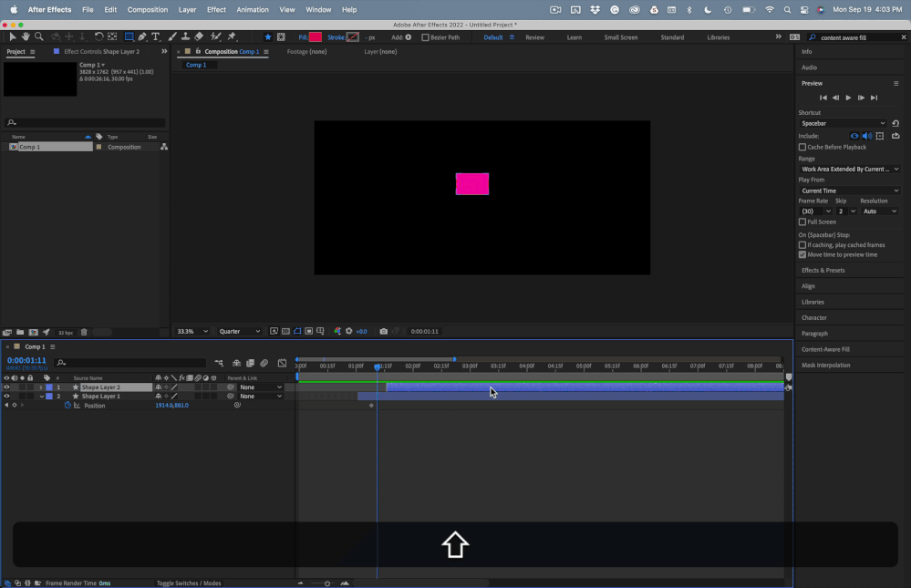Toggle include audio speaker icon in Preview
The height and width of the screenshot is (588, 911).
[867, 136]
